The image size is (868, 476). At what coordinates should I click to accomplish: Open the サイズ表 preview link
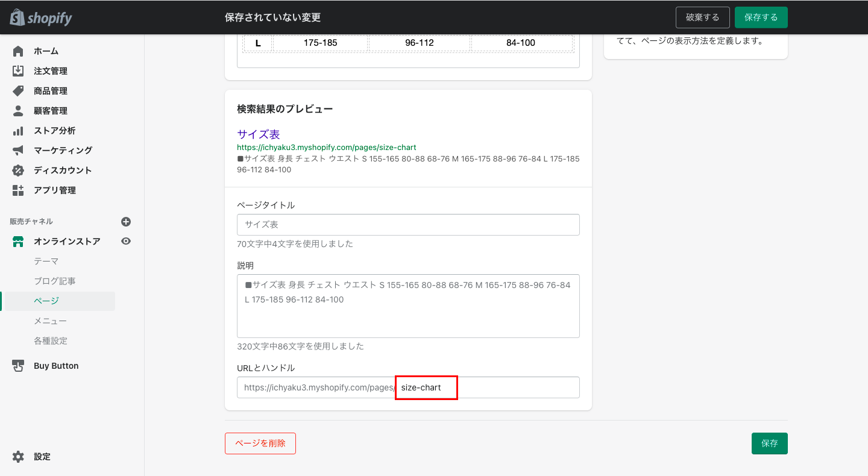(259, 134)
